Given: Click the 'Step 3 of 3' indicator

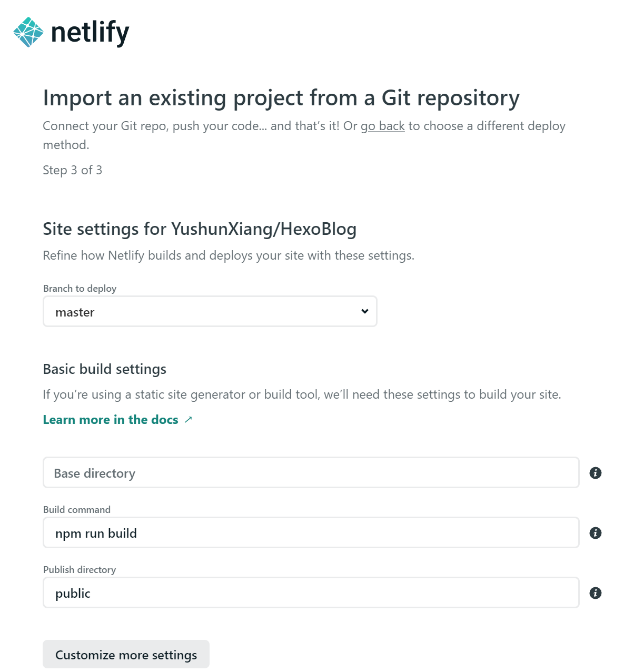Looking at the screenshot, I should (x=73, y=170).
